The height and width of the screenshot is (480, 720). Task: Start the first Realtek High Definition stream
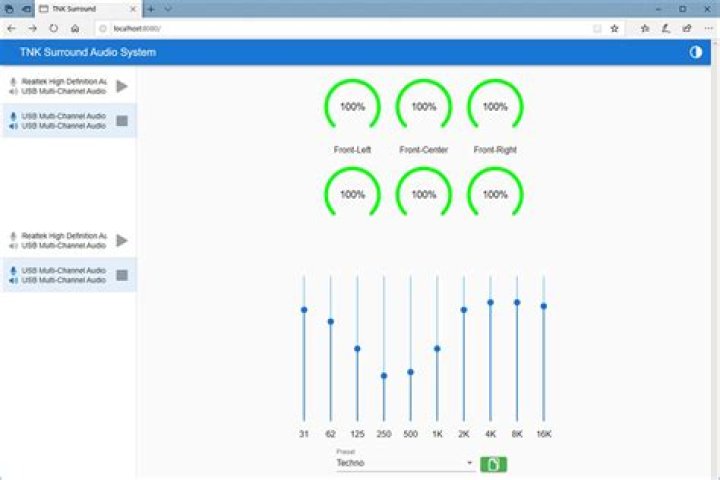click(122, 86)
